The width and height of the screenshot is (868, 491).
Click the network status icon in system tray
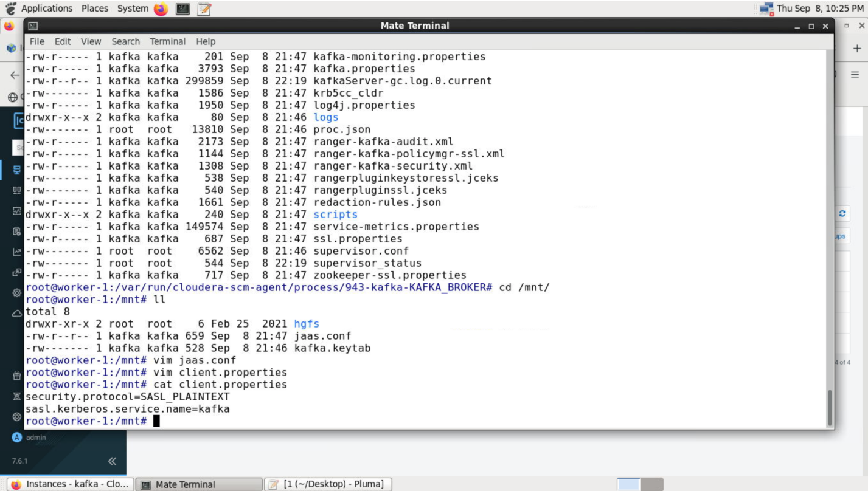point(766,9)
